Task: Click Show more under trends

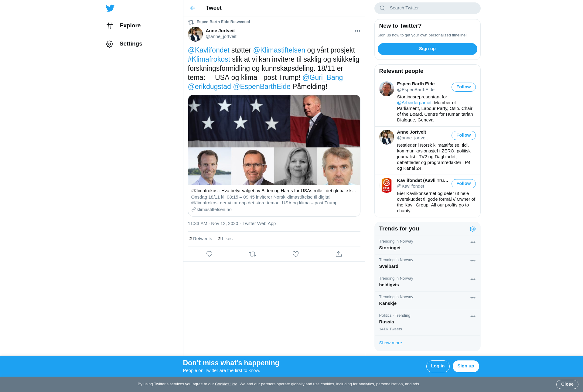Action: point(390,343)
